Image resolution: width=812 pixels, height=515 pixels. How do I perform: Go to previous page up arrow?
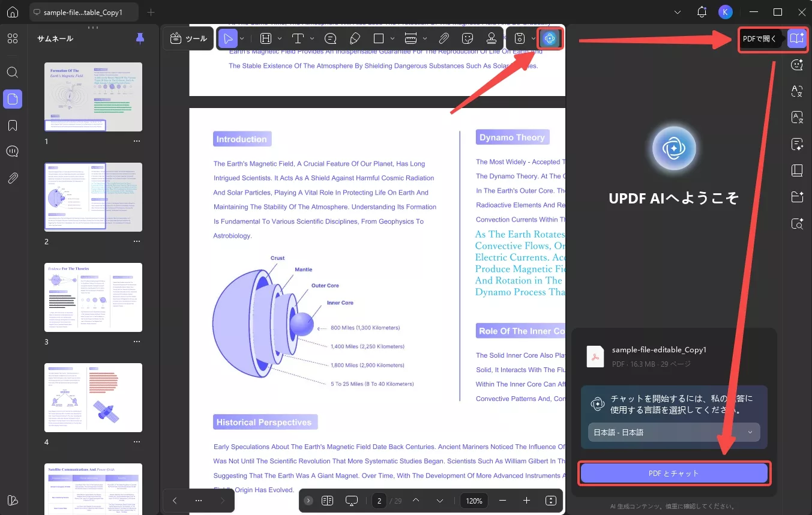[x=415, y=501]
